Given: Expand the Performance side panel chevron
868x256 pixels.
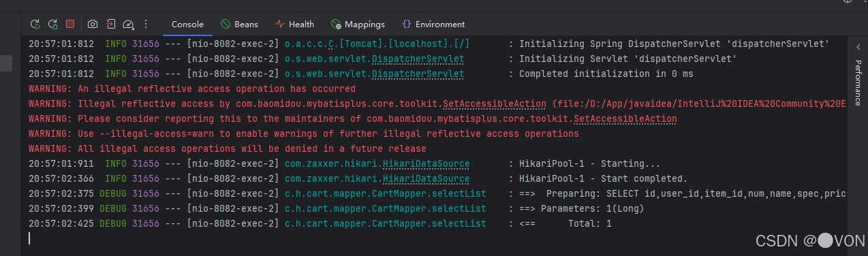Looking at the screenshot, I should 858,46.
